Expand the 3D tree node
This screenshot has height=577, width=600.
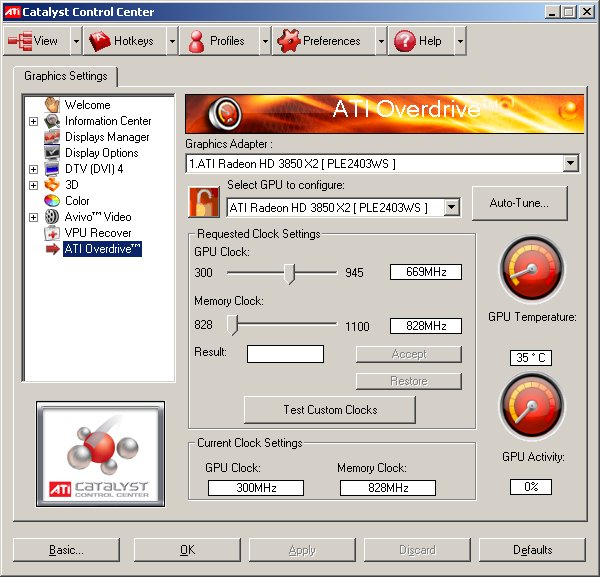(x=34, y=185)
